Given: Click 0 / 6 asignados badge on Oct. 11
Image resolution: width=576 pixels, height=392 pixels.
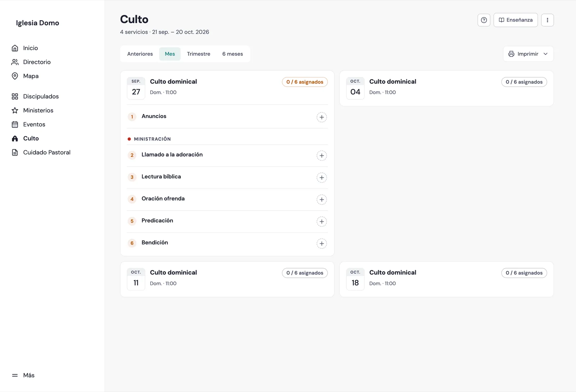Looking at the screenshot, I should 305,273.
